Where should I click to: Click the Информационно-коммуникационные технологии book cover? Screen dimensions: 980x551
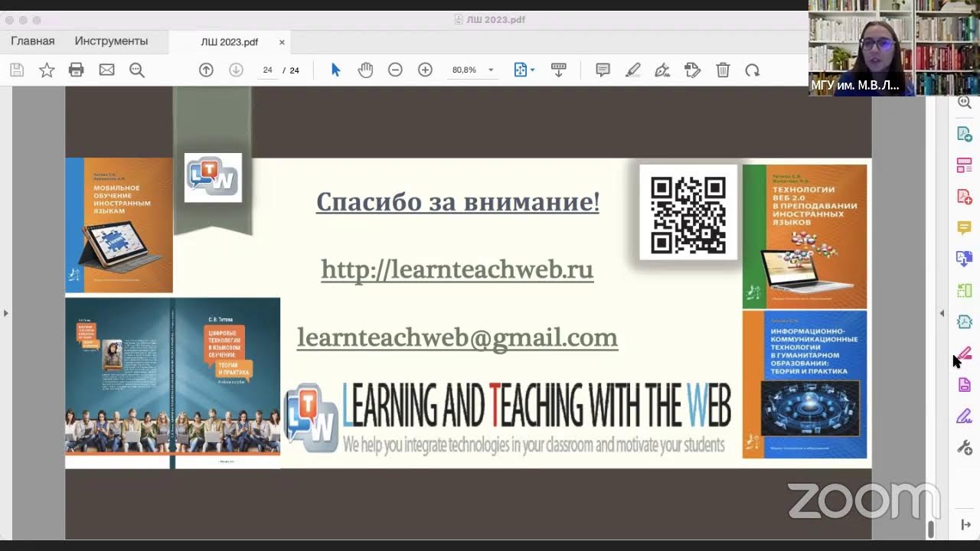pos(805,384)
